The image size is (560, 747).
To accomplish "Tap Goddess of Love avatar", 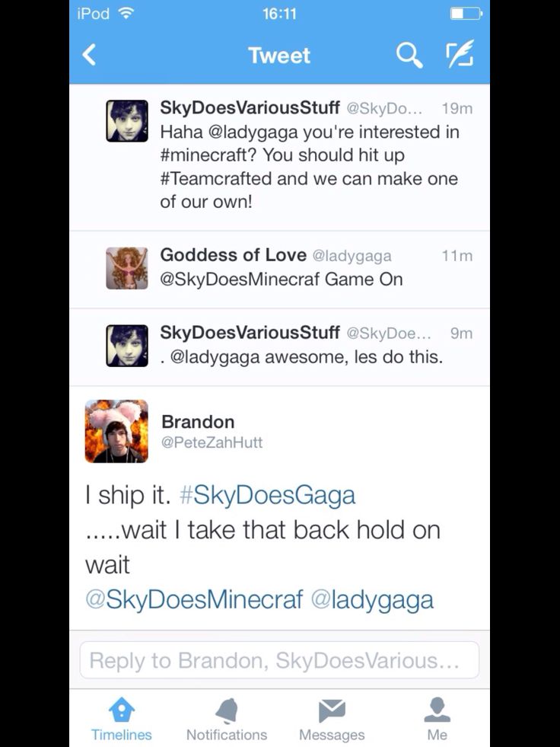I will coord(126,268).
